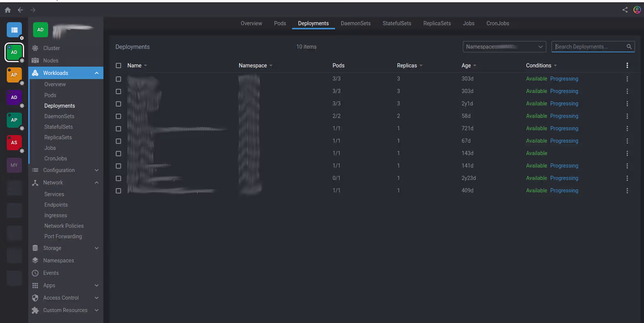This screenshot has width=644, height=323.
Task: Check the box for the 58d deployment row
Action: pos(118,116)
